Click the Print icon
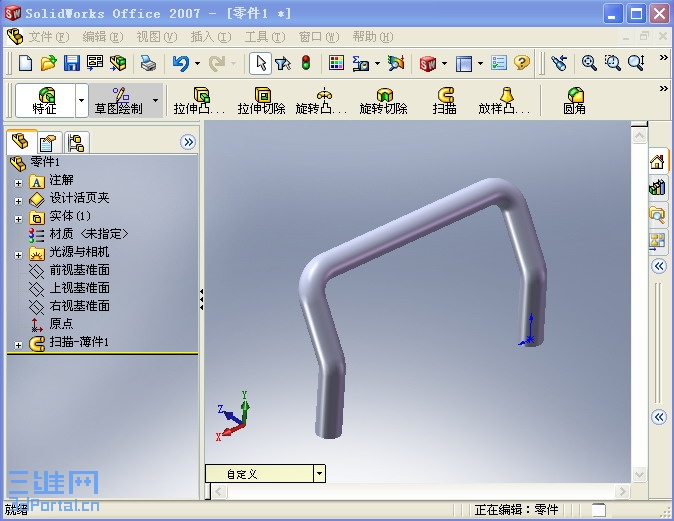 pyautogui.click(x=148, y=63)
